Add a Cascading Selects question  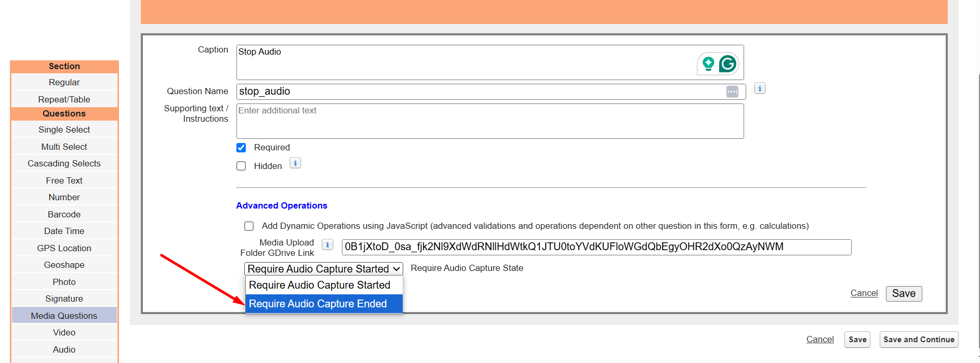point(64,163)
